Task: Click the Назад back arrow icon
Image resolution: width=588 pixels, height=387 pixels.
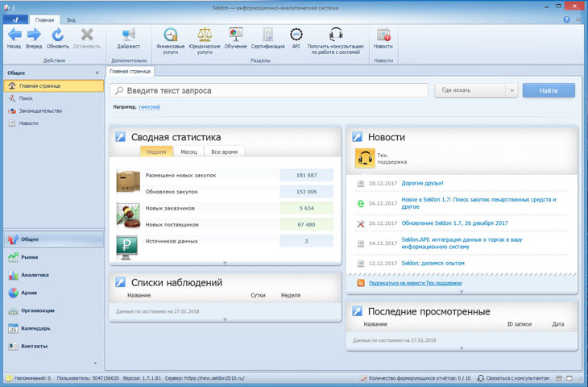Action: click(x=14, y=35)
